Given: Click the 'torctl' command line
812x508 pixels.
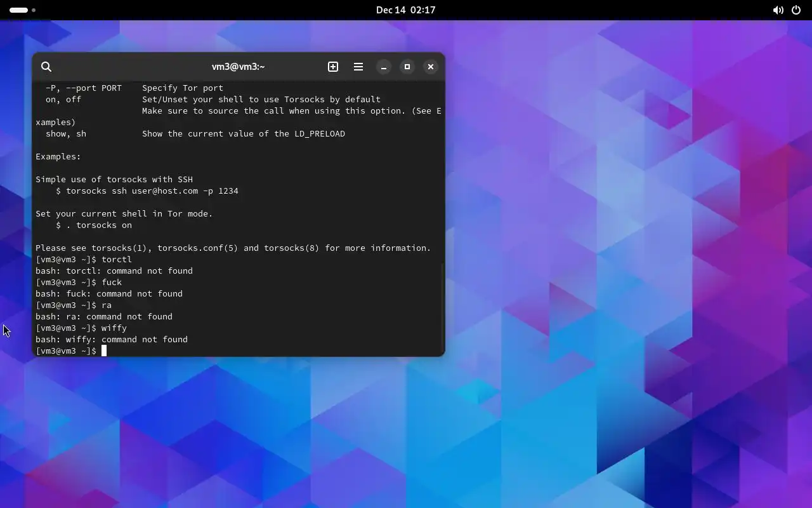Looking at the screenshot, I should [84, 259].
